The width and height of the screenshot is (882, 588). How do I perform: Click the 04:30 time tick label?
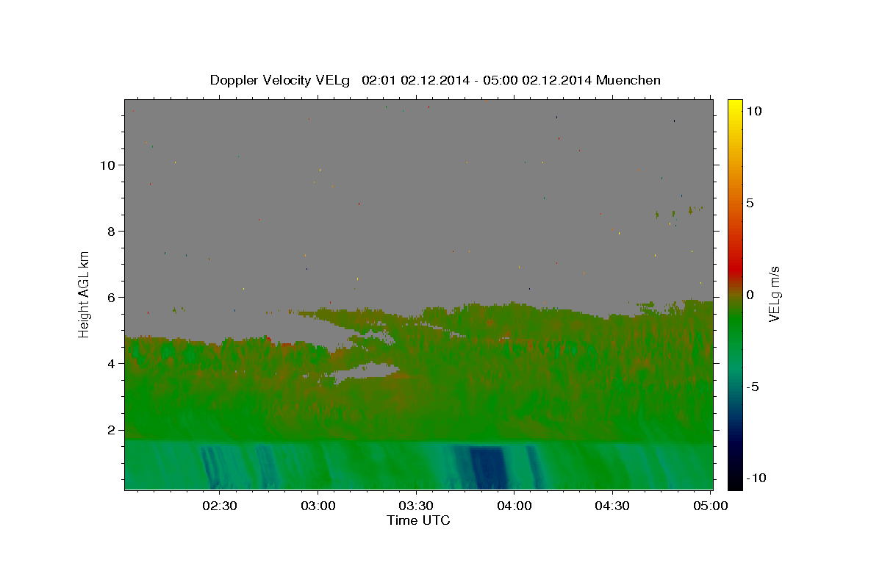(x=612, y=506)
